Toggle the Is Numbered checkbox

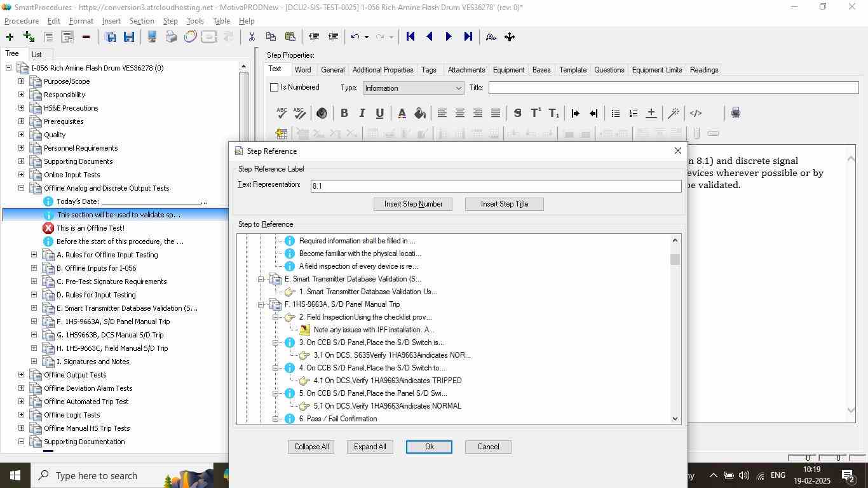coord(275,88)
